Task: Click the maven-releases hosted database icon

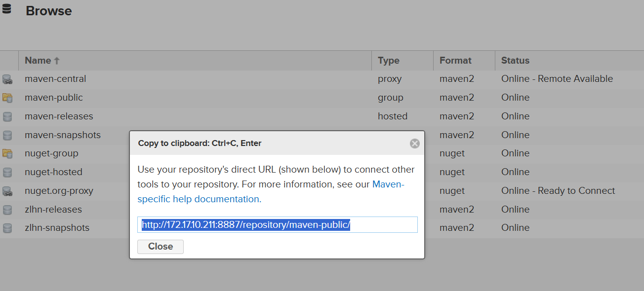Action: pyautogui.click(x=7, y=116)
